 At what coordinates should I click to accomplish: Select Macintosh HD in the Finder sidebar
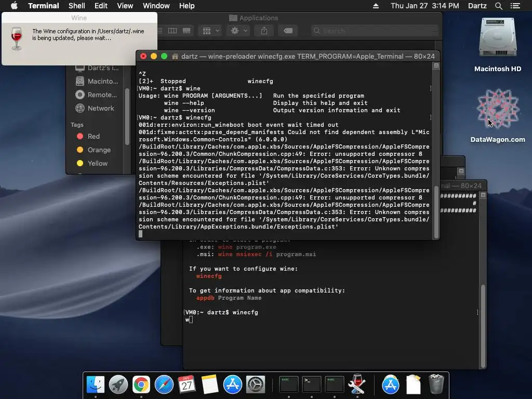(98, 81)
